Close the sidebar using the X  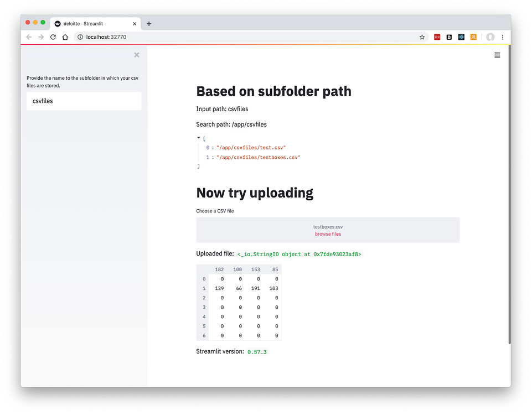pos(137,55)
